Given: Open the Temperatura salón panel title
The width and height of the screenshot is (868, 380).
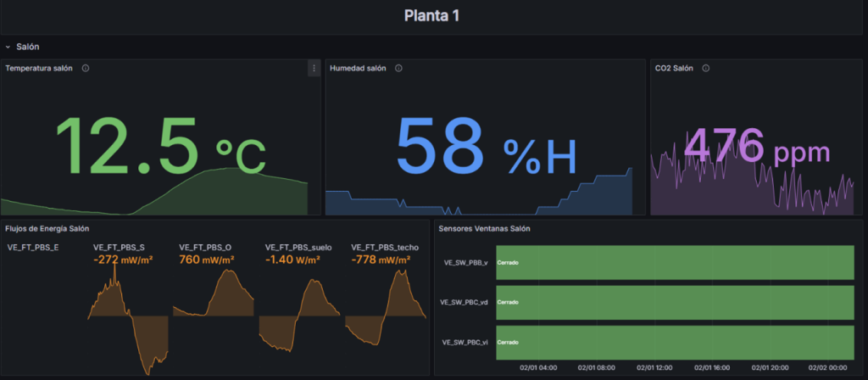Looking at the screenshot, I should click(x=39, y=68).
